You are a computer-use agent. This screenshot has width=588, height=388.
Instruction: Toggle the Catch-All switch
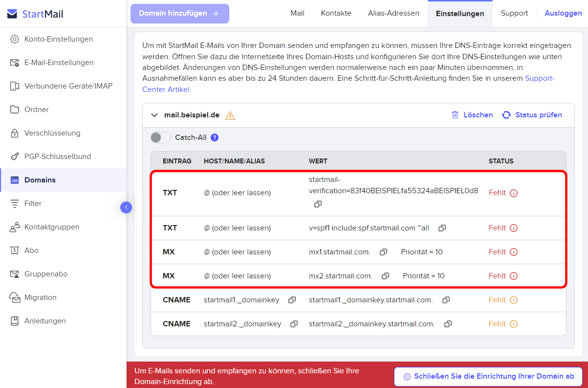pos(160,137)
